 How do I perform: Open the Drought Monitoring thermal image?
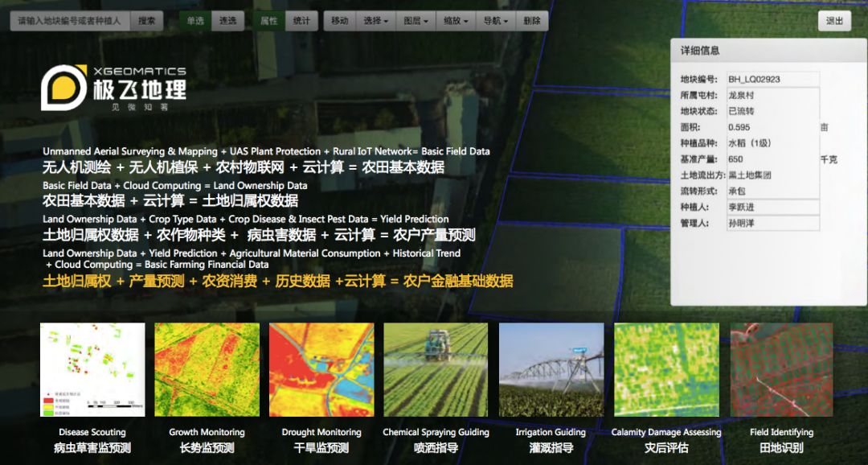click(x=321, y=369)
